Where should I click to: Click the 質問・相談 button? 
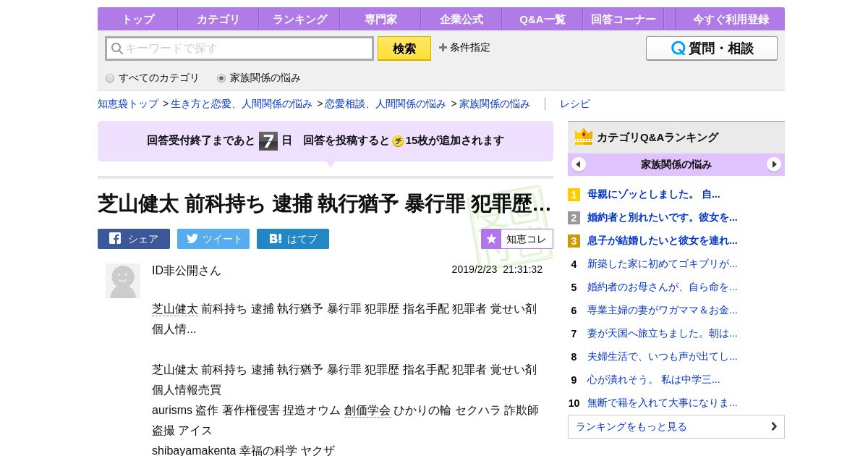[x=712, y=48]
